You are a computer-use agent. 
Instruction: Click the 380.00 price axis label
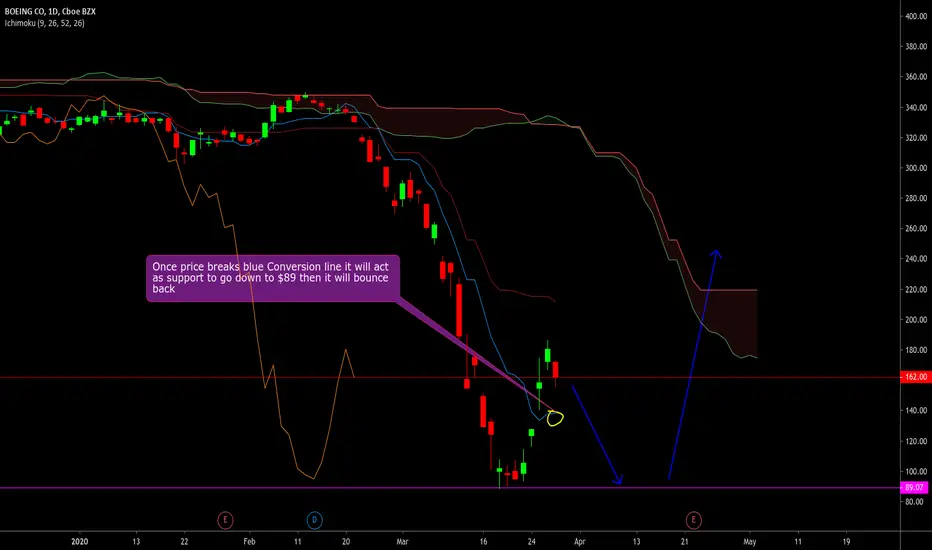pos(916,46)
